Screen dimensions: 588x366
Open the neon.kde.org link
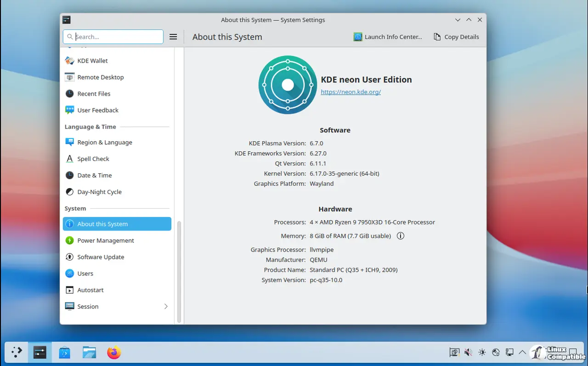(x=351, y=92)
